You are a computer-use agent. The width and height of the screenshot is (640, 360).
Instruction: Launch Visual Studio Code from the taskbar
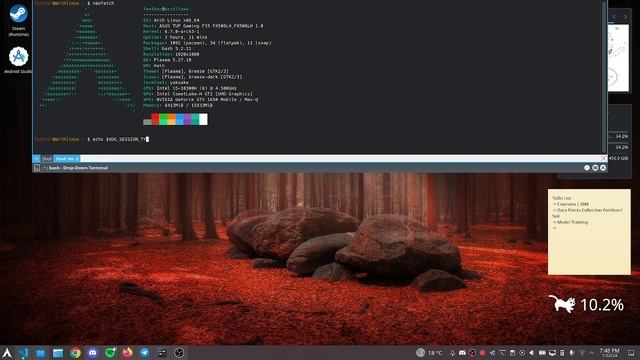[24, 353]
